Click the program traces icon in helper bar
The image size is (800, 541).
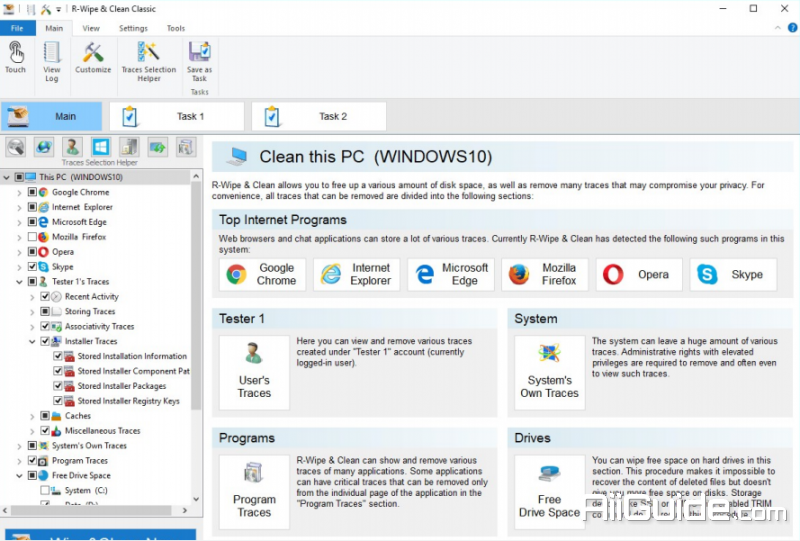click(x=186, y=147)
